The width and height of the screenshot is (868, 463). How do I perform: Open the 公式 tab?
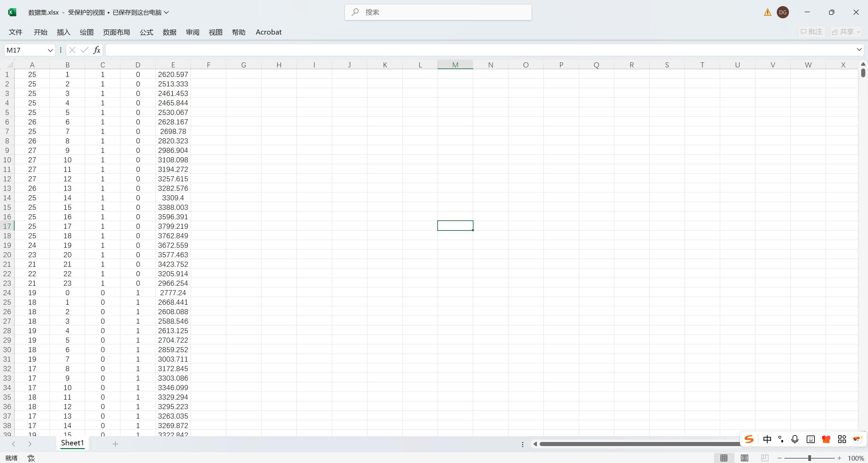tap(147, 32)
